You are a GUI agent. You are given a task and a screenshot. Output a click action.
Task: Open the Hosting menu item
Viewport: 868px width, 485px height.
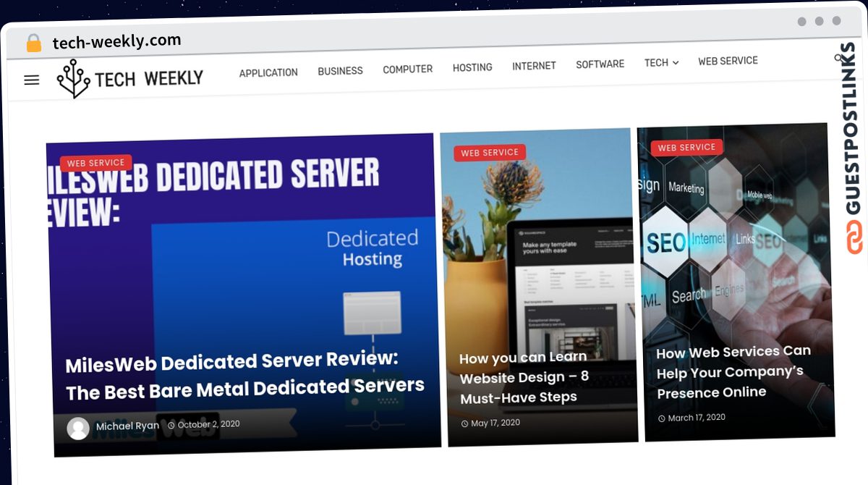tap(472, 67)
